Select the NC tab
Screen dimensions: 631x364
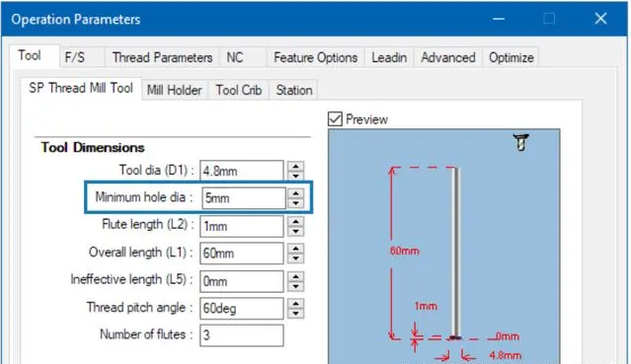243,57
